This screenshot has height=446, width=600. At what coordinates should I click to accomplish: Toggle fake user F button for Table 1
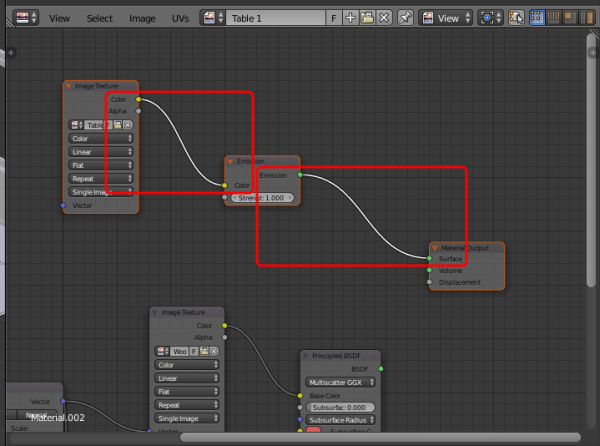click(x=334, y=18)
